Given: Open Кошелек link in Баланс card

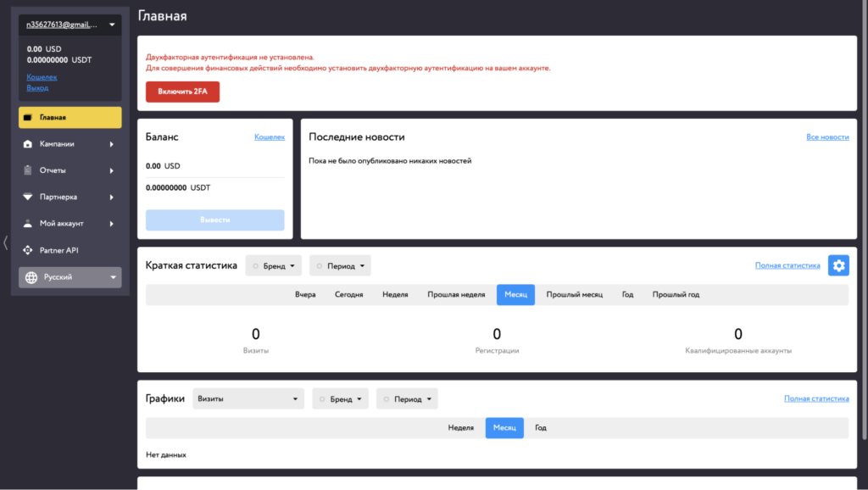Looking at the screenshot, I should tap(270, 136).
